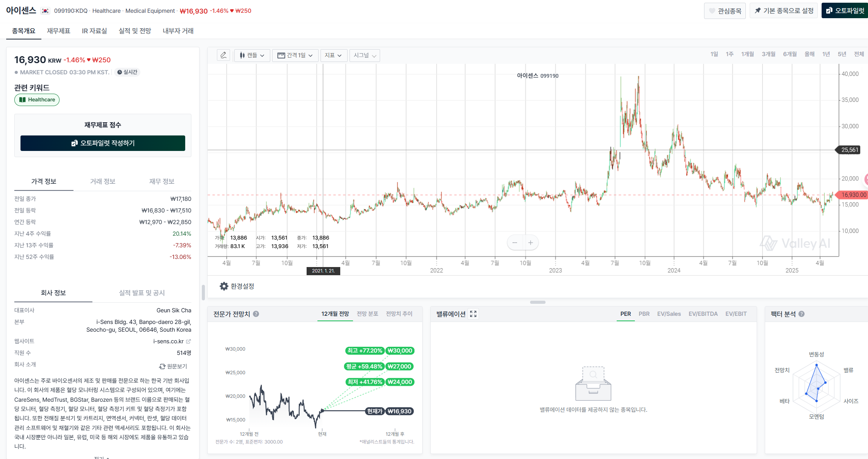Screen dimensions: 868x459
Task: Select the 거래 정보 tab
Action: point(103,182)
